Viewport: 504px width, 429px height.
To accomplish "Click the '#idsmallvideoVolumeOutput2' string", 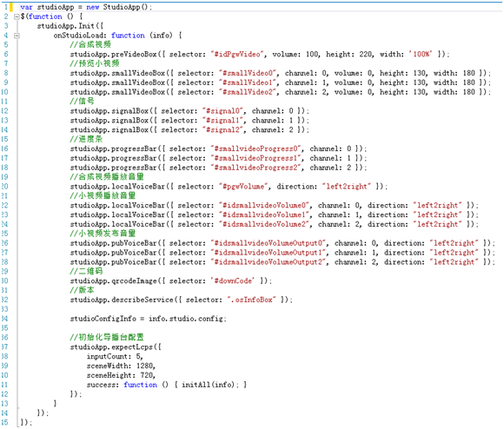I will click(x=269, y=262).
